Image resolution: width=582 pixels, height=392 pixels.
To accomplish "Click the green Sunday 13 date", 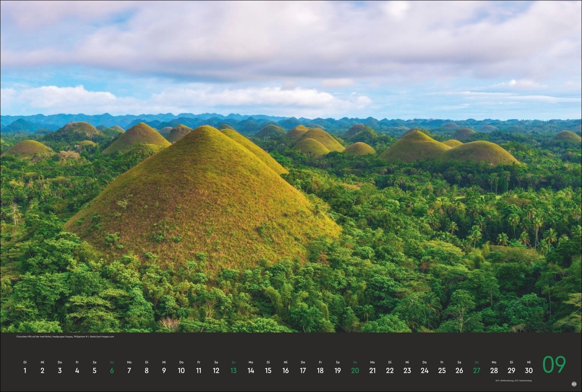I will (x=233, y=370).
